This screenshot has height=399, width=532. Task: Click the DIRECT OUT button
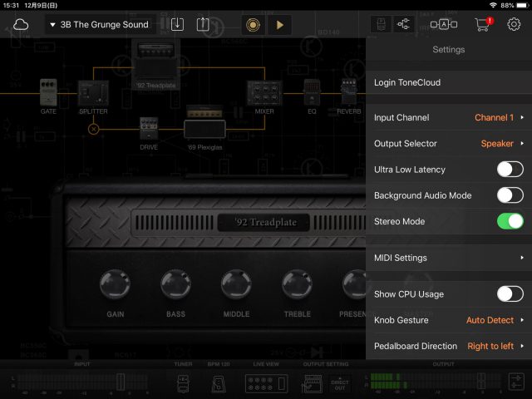[x=340, y=385]
